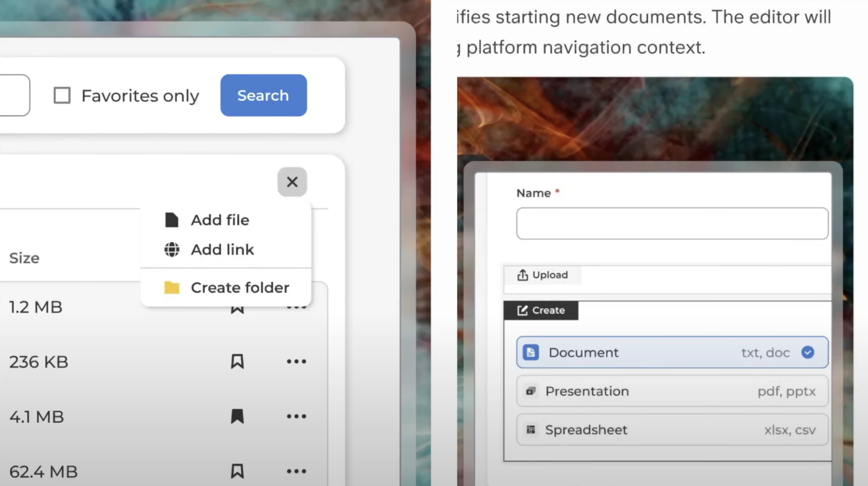Click the globe icon beside Add link
The width and height of the screenshot is (868, 486).
coord(172,250)
